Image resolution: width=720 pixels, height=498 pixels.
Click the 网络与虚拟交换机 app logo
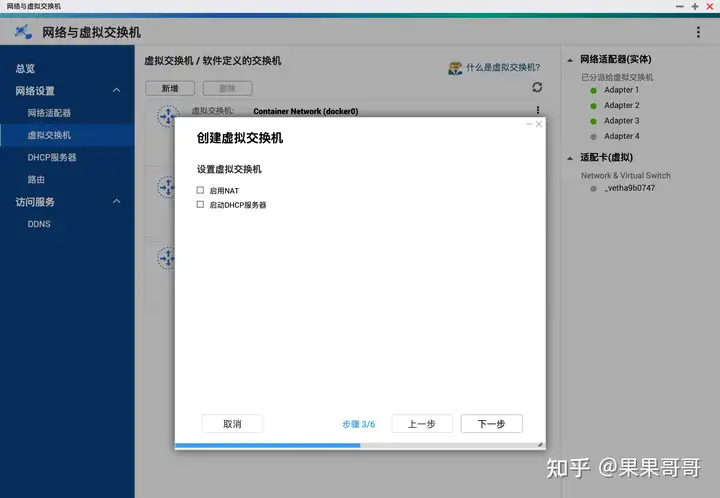[x=23, y=32]
